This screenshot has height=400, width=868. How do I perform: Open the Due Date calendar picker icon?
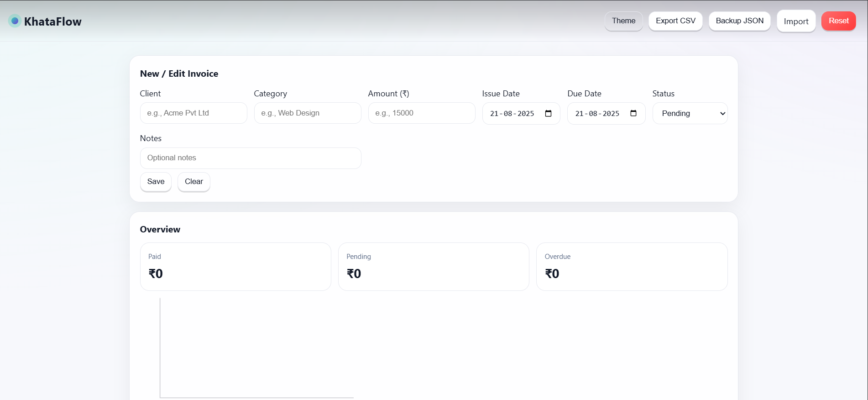[x=633, y=113]
